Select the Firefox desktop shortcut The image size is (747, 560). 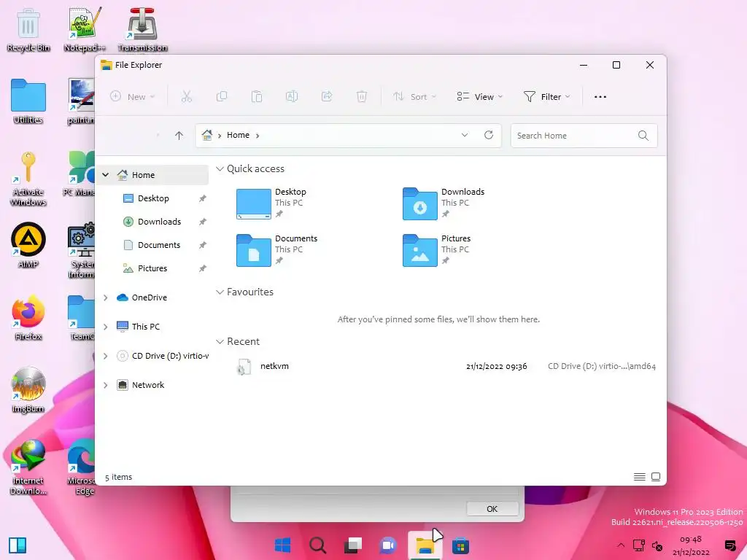(x=28, y=318)
